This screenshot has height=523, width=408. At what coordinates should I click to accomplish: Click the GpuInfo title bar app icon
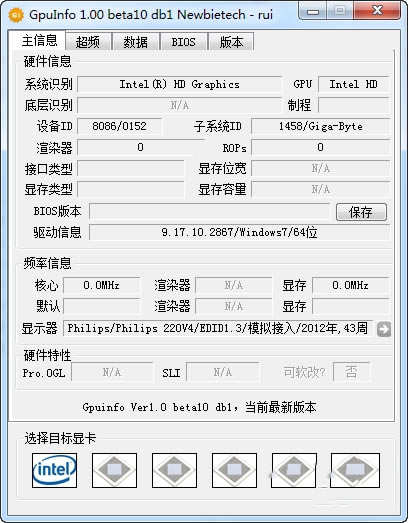(16, 15)
